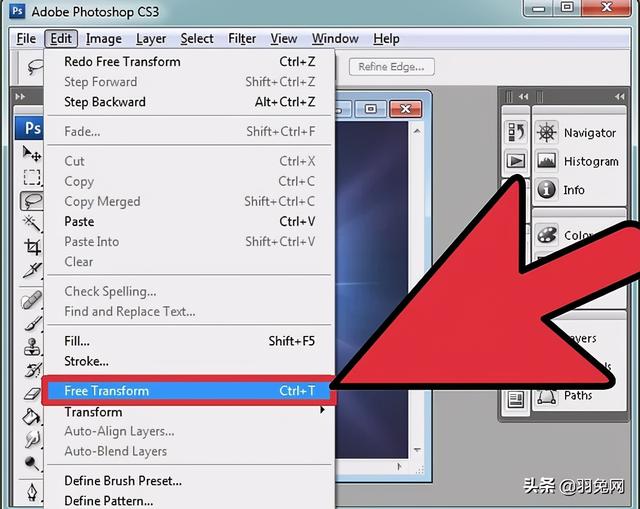This screenshot has height=509, width=640.
Task: Choose Define Brush Preset...
Action: point(189,481)
